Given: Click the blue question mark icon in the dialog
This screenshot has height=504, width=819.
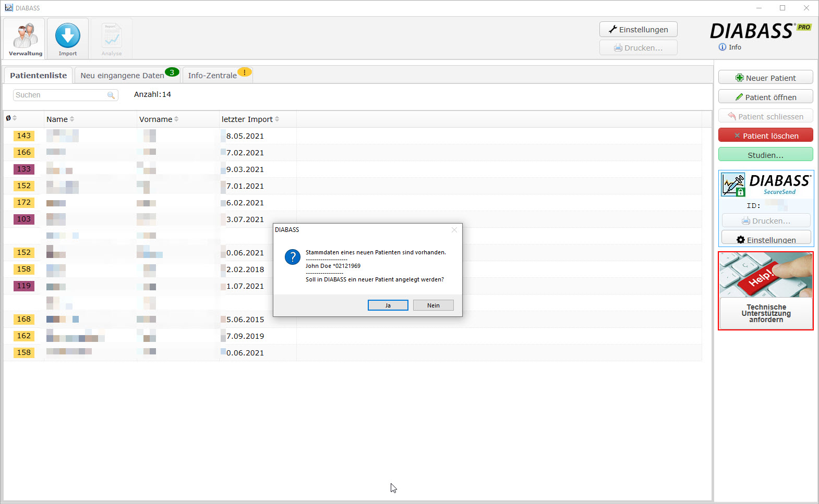Looking at the screenshot, I should pyautogui.click(x=293, y=257).
